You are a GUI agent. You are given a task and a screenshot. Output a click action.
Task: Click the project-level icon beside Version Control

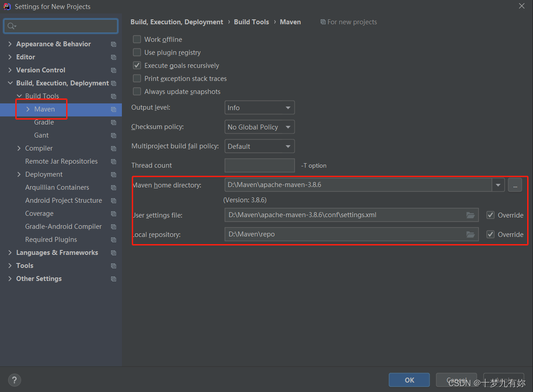113,70
